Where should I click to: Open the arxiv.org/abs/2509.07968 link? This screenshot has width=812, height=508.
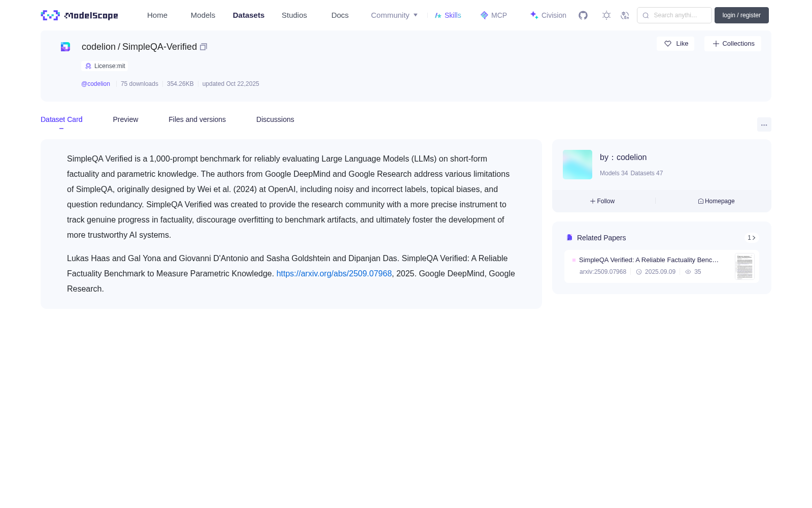334,273
